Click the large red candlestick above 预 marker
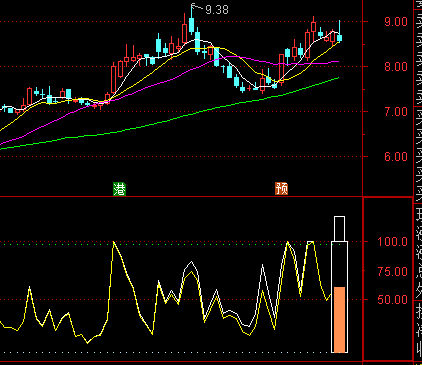The height and width of the screenshot is (365, 422). [x=282, y=68]
